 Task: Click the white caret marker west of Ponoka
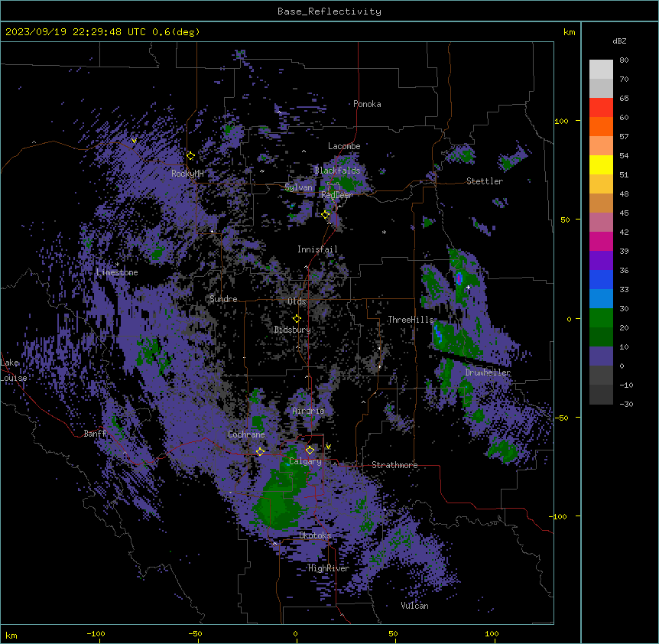coord(280,112)
